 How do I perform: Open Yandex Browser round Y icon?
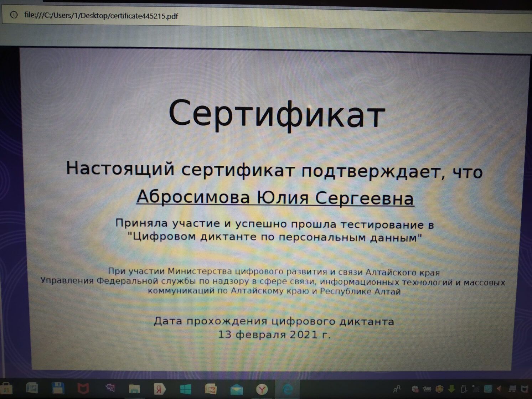click(262, 389)
